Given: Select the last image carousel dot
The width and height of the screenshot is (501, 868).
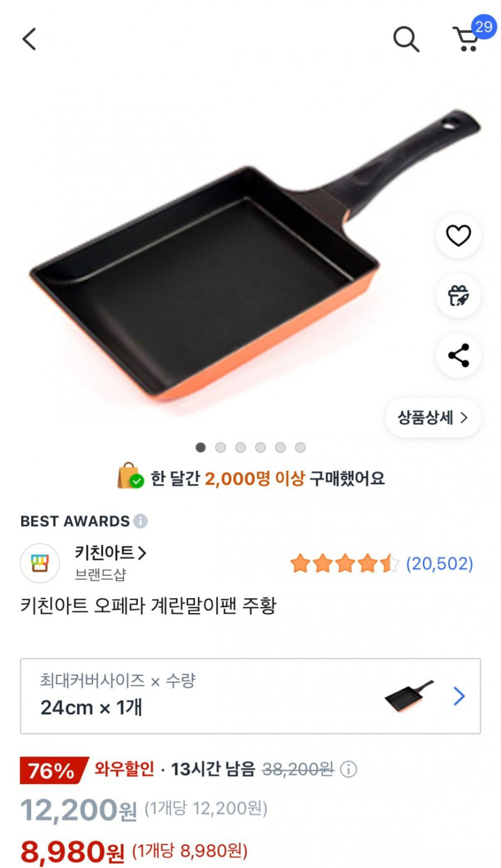Looking at the screenshot, I should tap(300, 447).
